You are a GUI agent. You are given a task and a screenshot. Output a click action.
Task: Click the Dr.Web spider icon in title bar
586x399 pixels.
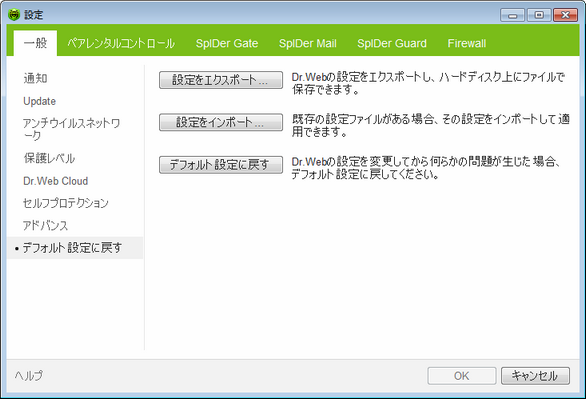14,15
